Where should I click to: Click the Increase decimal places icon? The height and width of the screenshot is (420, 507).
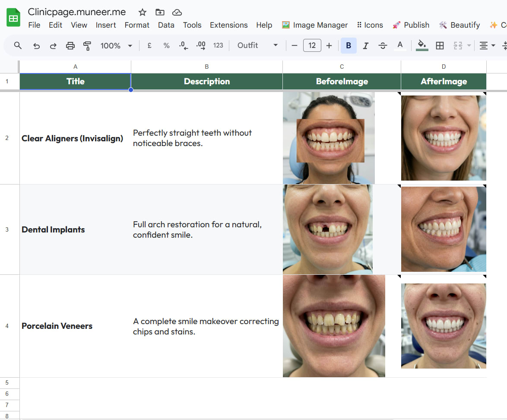coord(200,45)
